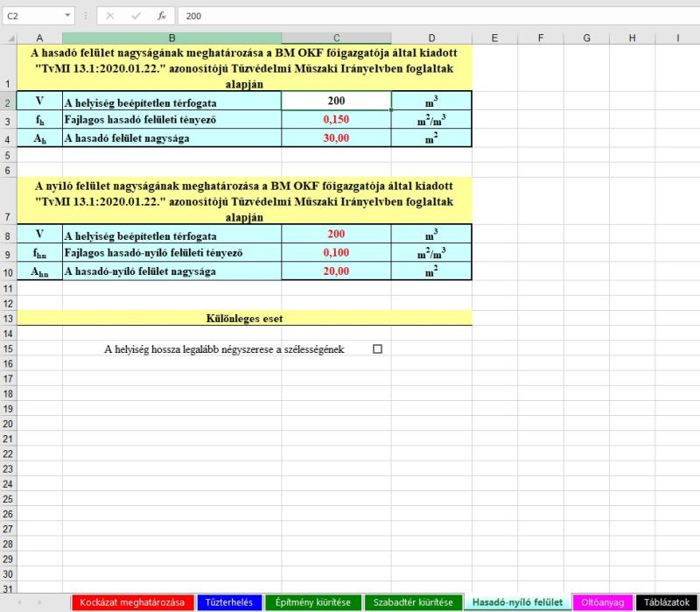700x612 pixels.
Task: Click the 'Különleges eset' heading
Action: pos(244,319)
